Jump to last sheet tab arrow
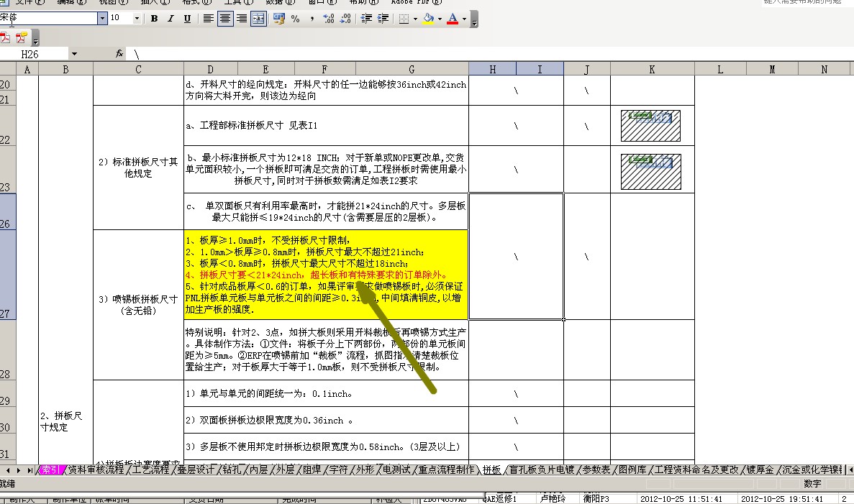 [x=29, y=469]
